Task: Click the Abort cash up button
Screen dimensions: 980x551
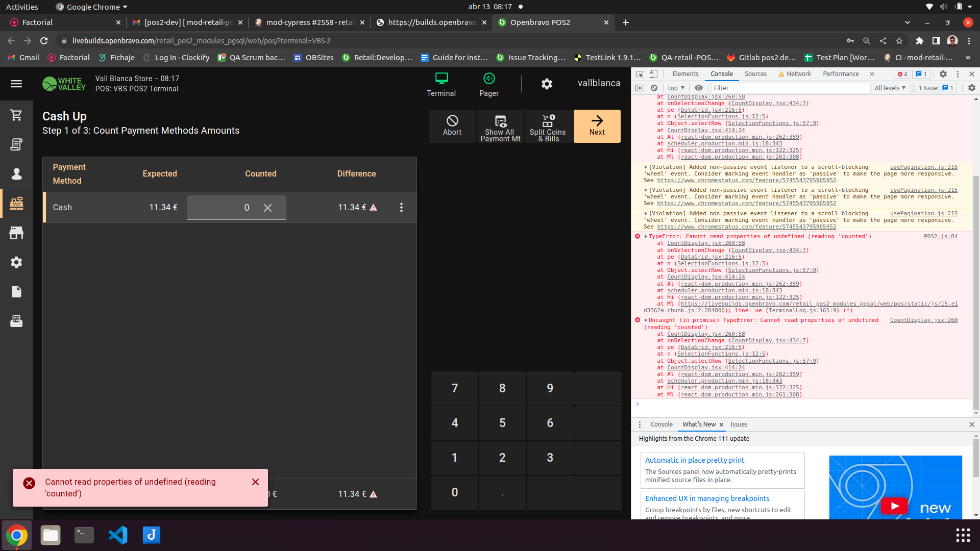Action: [x=452, y=127]
